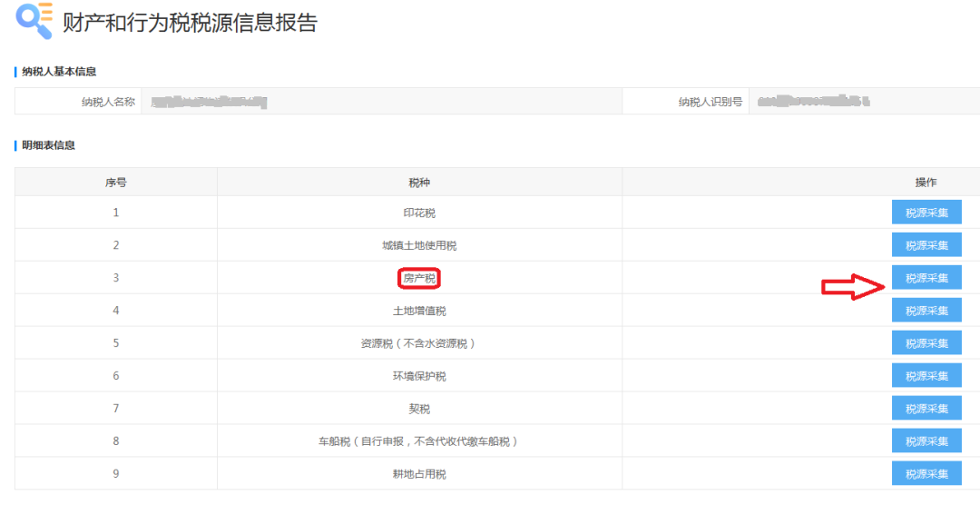Start 税源采集 for 土地增值税
This screenshot has width=980, height=505.
[926, 311]
